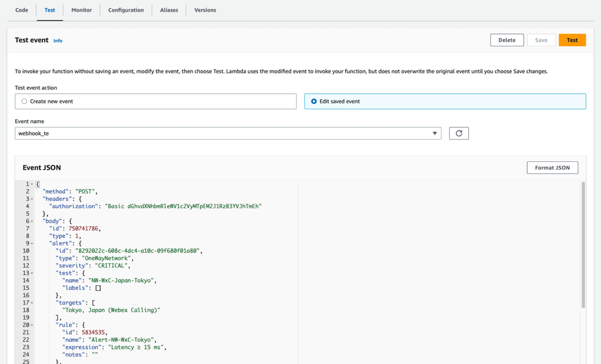Click the "OneWayNetwork" type value
This screenshot has height=364, width=601.
point(106,258)
